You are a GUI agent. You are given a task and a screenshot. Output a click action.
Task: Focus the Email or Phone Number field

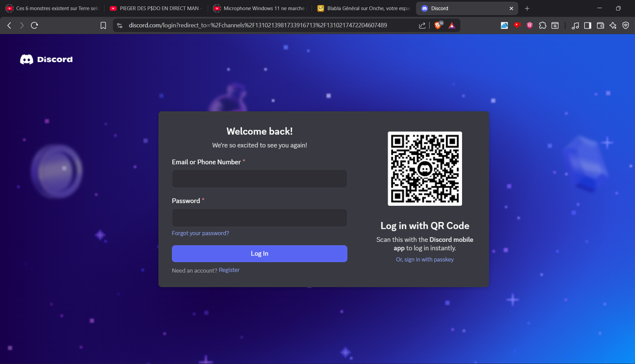[x=259, y=179]
